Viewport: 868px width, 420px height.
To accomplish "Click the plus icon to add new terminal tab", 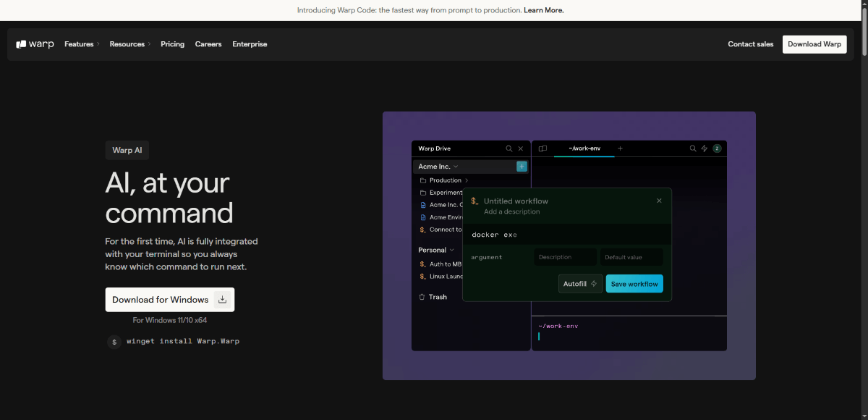I will click(620, 148).
